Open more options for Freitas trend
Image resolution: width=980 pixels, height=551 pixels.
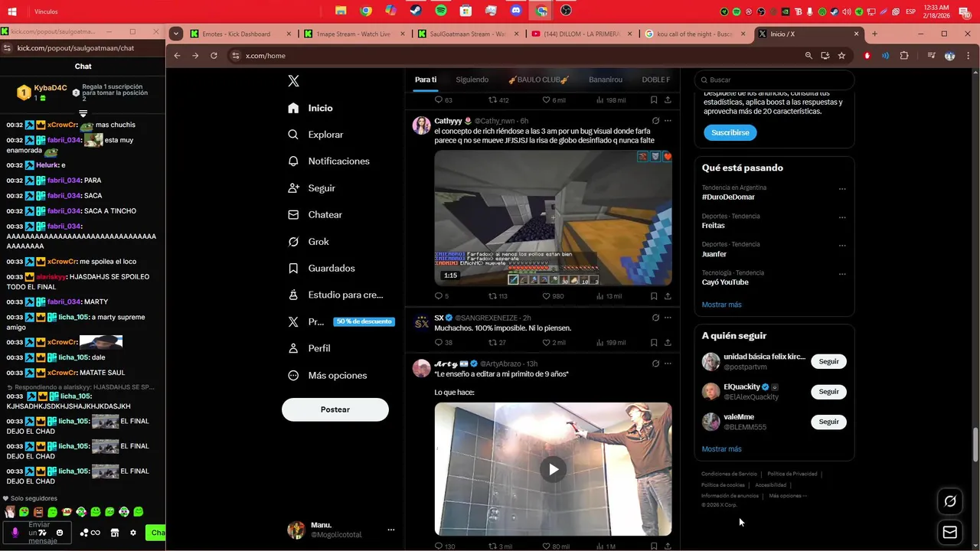[x=842, y=217]
